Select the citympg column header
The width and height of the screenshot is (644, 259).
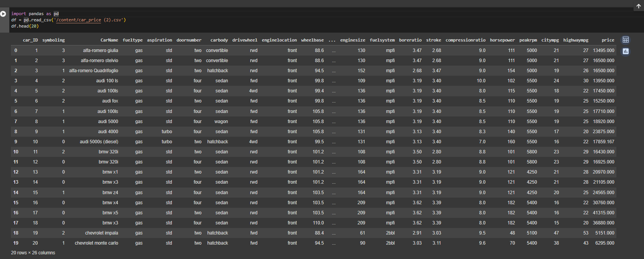tap(550, 40)
